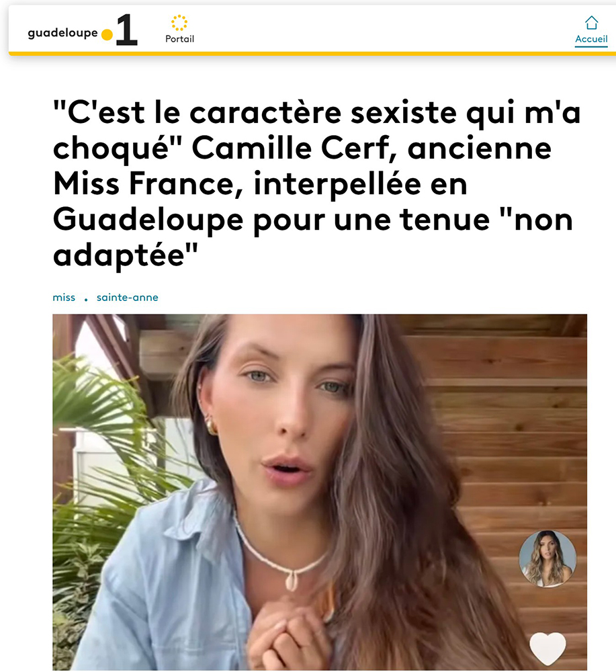The image size is (616, 672).
Task: Click the Accueil house icon
Action: [x=591, y=22]
